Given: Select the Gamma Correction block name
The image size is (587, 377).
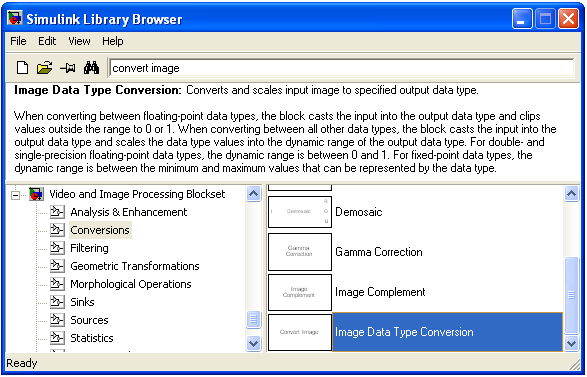Looking at the screenshot, I should pyautogui.click(x=379, y=252).
